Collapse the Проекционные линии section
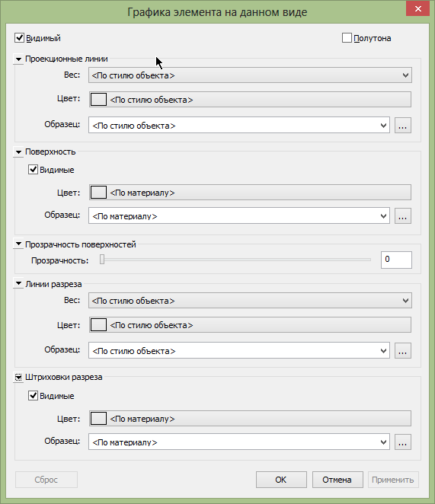The height and width of the screenshot is (504, 435). (18, 59)
